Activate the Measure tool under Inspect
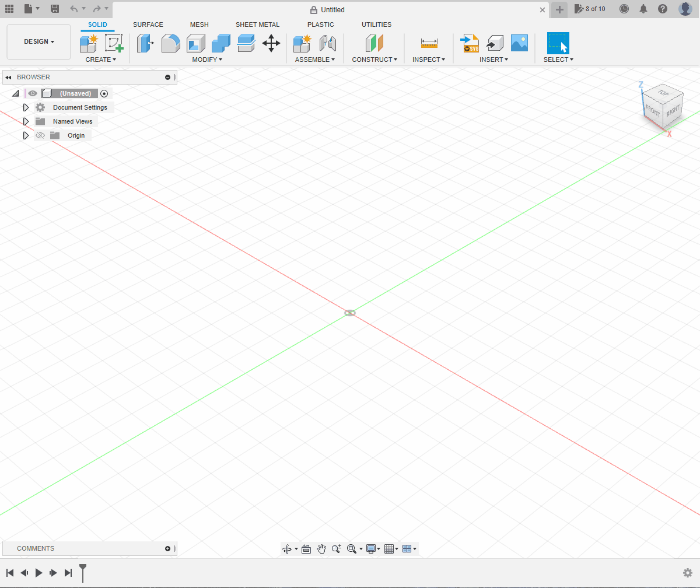700x588 pixels. 429,43
